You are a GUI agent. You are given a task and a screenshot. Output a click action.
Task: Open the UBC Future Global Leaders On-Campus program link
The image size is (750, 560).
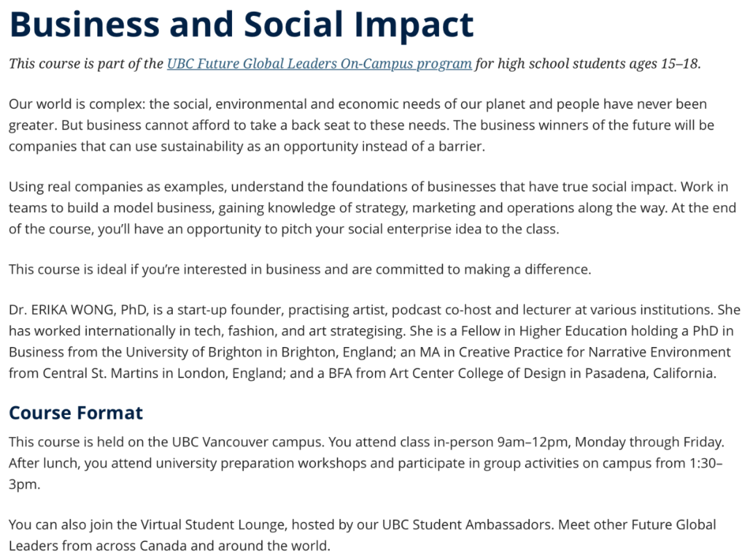click(x=319, y=64)
